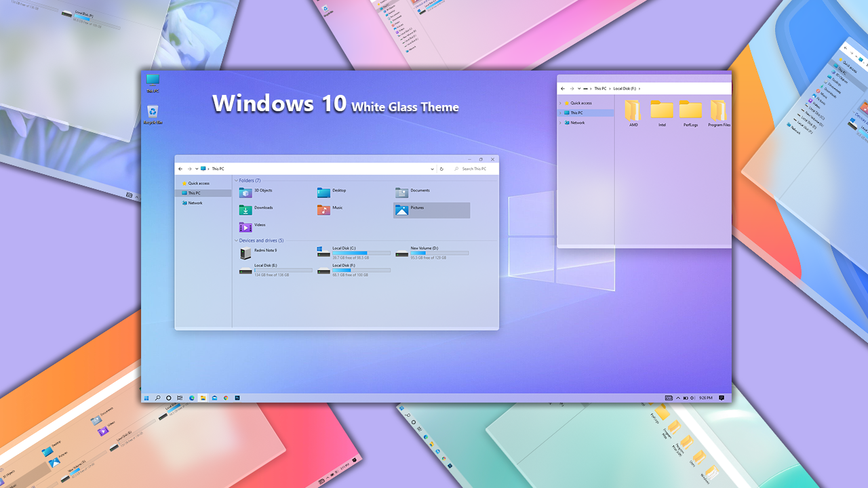
Task: Click the Cortana circle icon on taskbar
Action: click(x=169, y=398)
